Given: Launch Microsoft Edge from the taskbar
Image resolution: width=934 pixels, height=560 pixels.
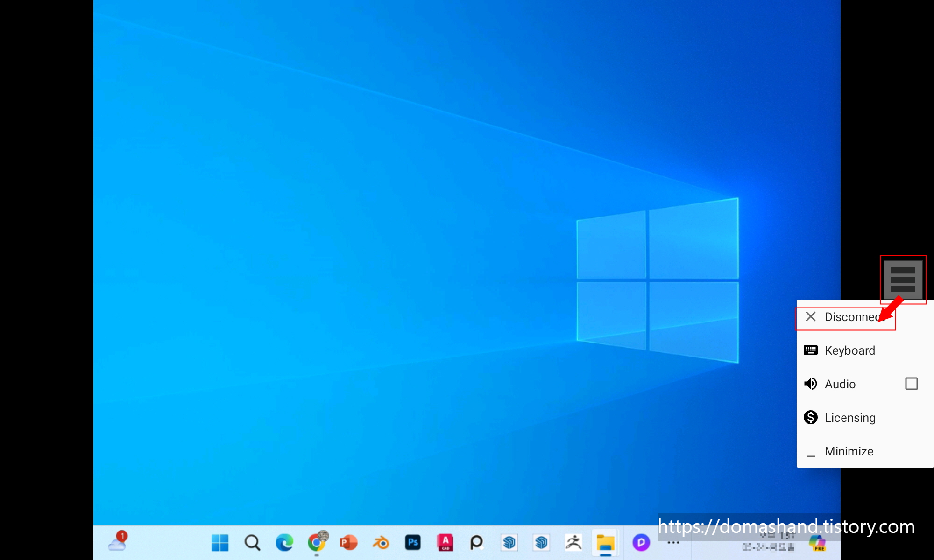Looking at the screenshot, I should tap(284, 543).
